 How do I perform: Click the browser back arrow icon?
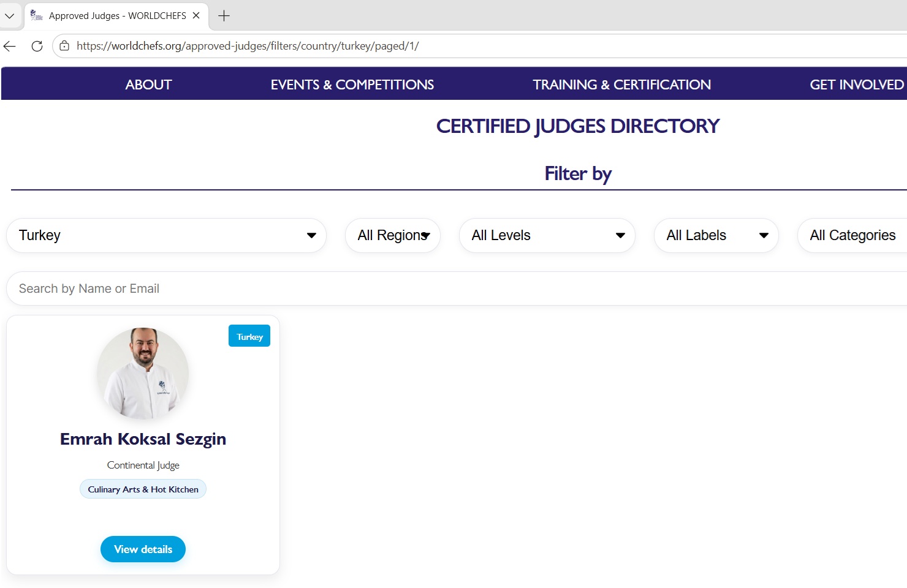point(10,46)
